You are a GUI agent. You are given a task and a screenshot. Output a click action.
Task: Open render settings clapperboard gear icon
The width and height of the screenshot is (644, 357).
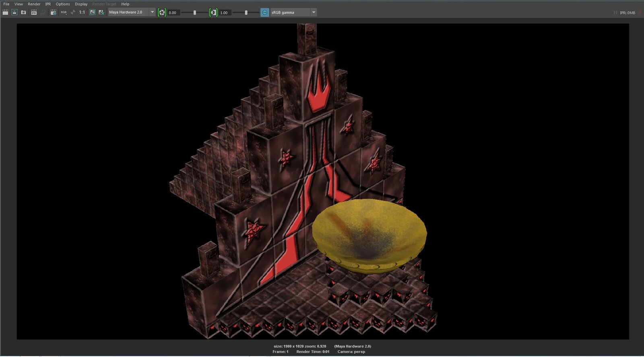point(53,12)
